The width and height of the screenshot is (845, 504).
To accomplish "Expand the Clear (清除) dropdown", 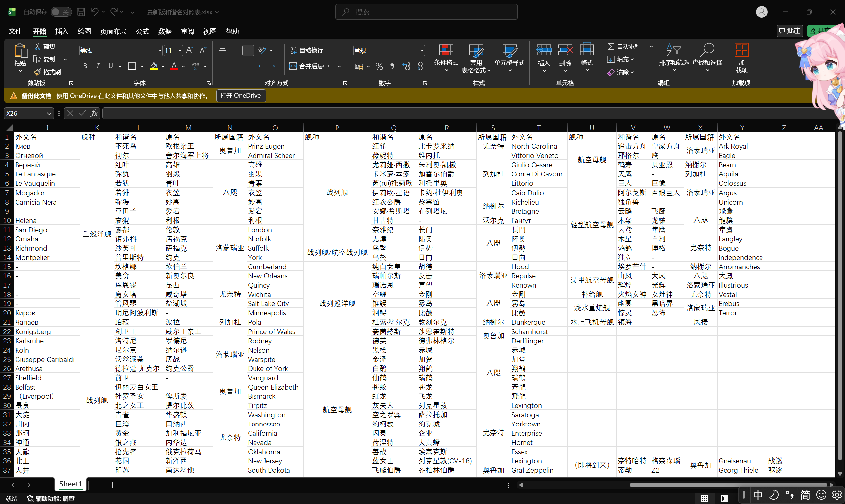I will point(632,72).
